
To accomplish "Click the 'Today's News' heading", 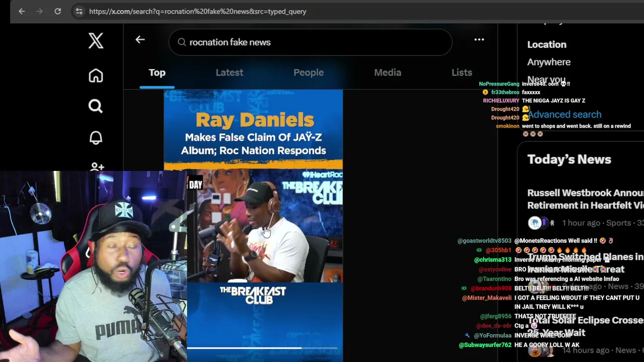I will tap(569, 159).
